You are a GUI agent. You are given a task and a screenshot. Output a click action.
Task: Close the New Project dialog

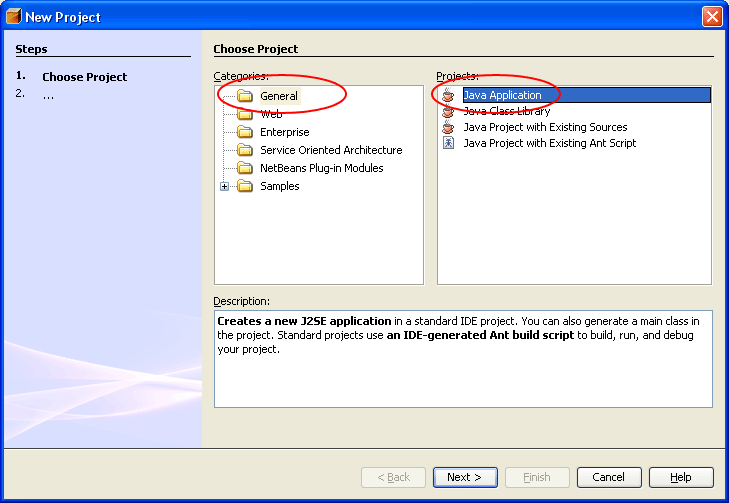click(x=711, y=16)
